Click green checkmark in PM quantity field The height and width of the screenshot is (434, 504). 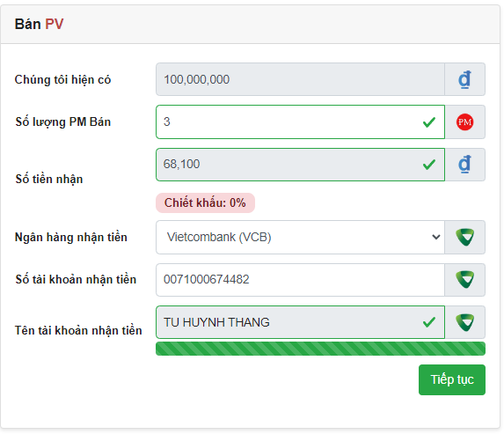coord(429,122)
